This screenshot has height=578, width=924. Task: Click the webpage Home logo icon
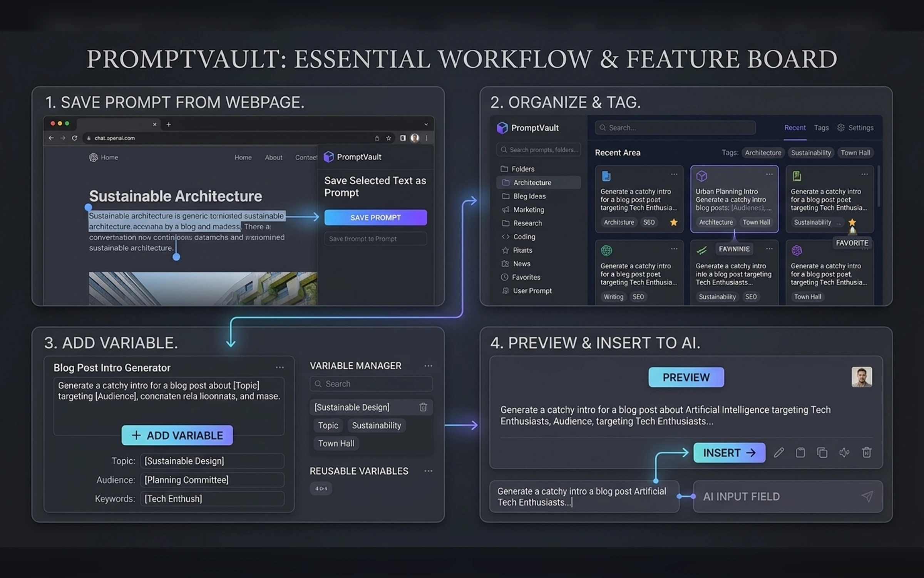click(x=94, y=157)
